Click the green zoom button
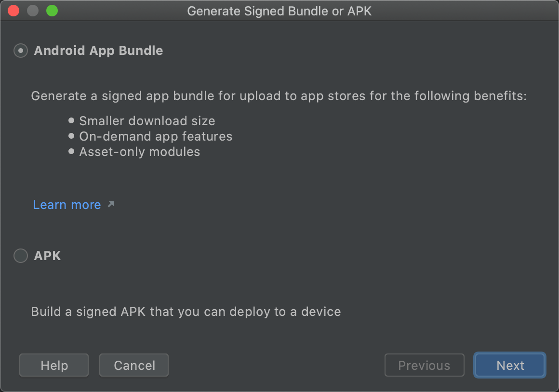Viewport: 559px width, 392px height. coord(52,11)
